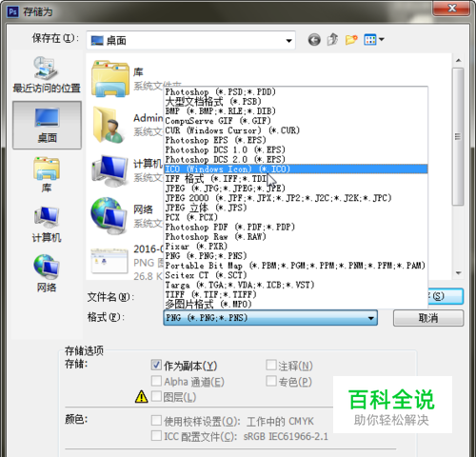Open 计算机 in the places sidebar
476x457 pixels.
[47, 225]
